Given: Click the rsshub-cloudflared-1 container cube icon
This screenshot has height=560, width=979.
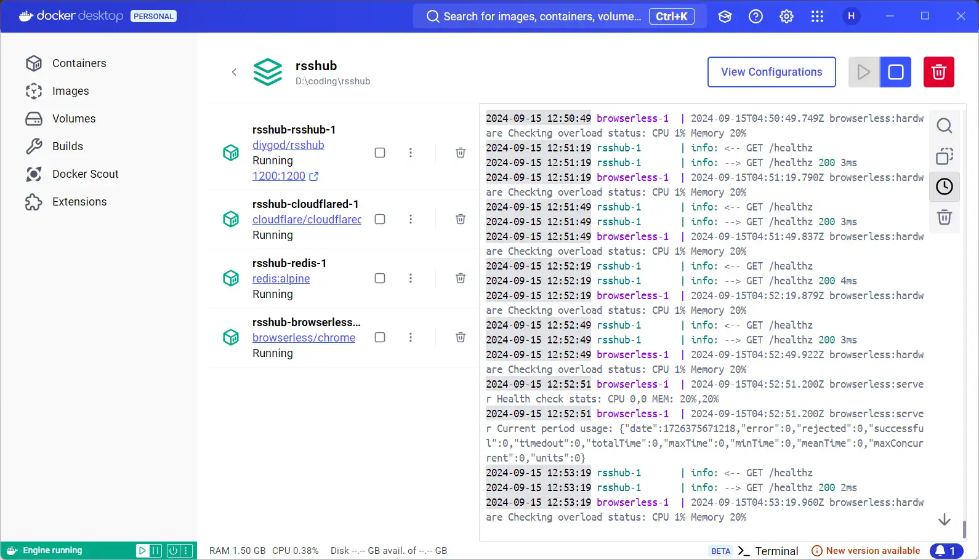Looking at the screenshot, I should [x=231, y=219].
